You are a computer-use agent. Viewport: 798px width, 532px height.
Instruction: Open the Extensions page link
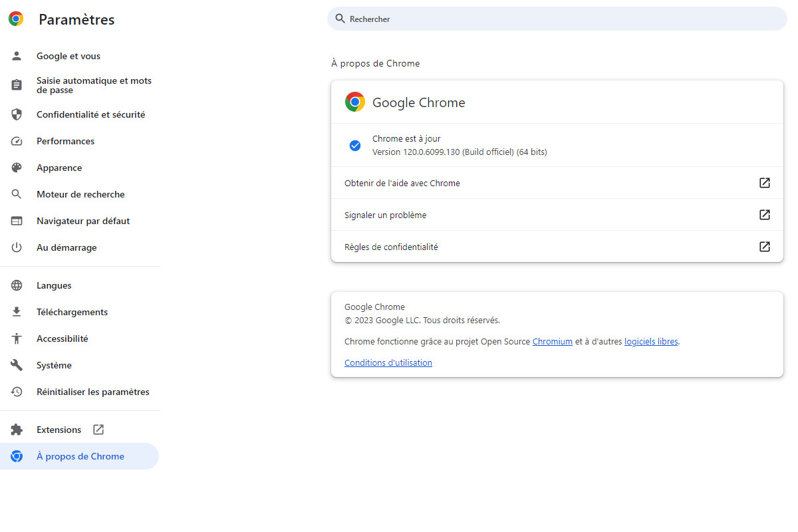point(80,430)
